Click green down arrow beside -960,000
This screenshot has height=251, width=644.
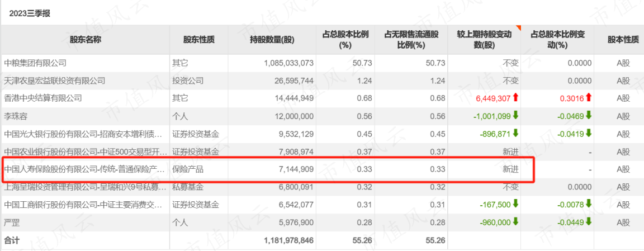tap(515, 222)
